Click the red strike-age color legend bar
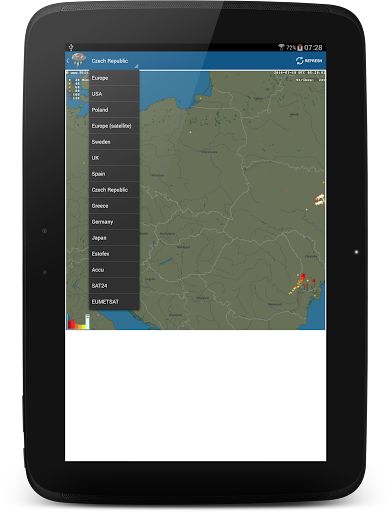Image resolution: width=391 pixels, height=512 pixels. point(71,324)
